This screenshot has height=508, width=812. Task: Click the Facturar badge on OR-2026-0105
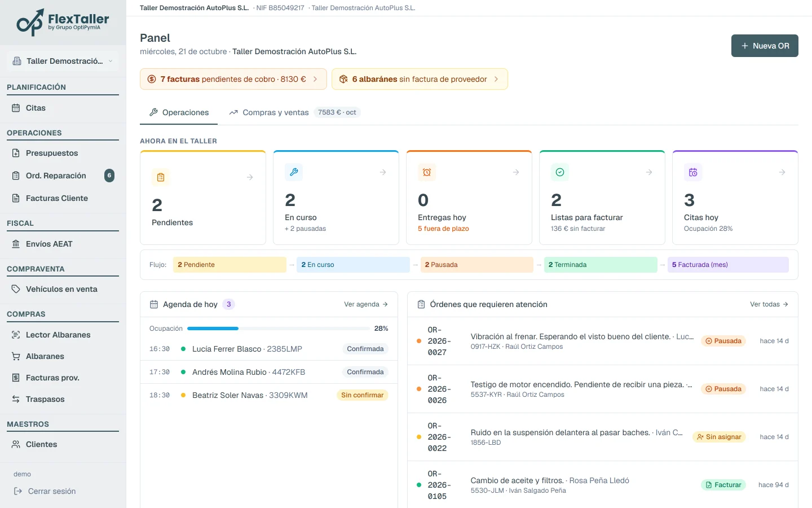(x=723, y=485)
